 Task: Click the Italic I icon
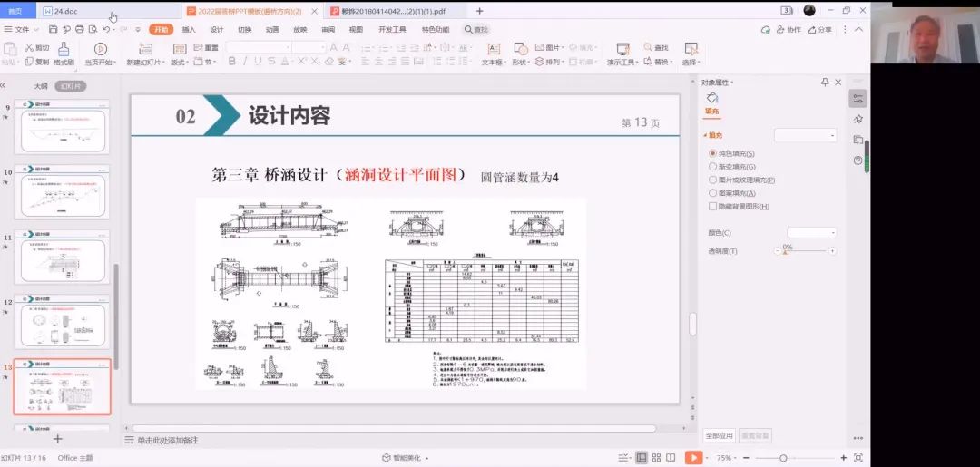pos(244,61)
